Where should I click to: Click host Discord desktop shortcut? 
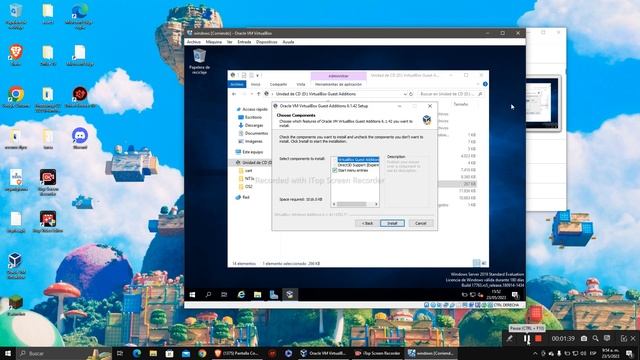click(80, 139)
